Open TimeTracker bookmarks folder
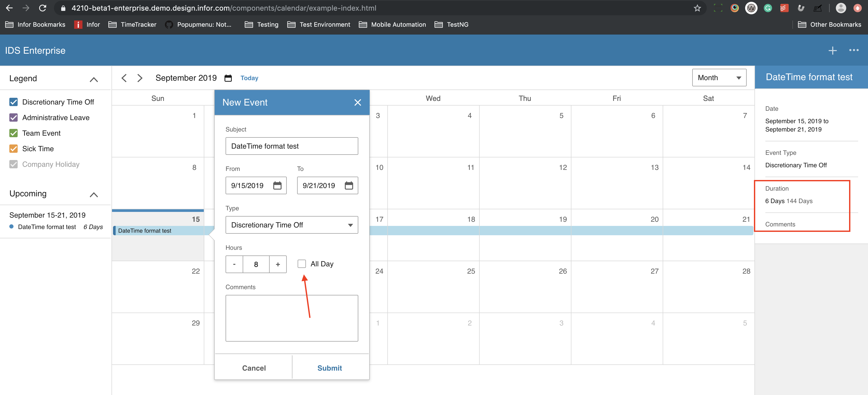The image size is (868, 395). point(132,25)
